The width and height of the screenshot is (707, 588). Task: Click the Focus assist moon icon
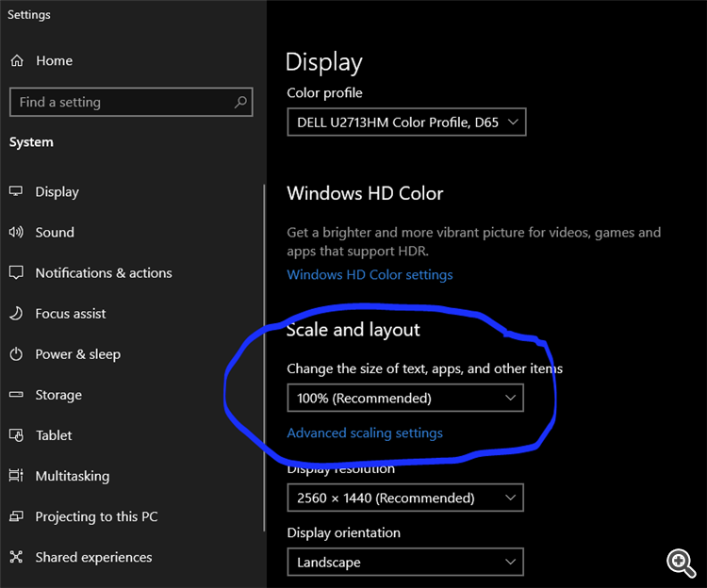[x=16, y=313]
